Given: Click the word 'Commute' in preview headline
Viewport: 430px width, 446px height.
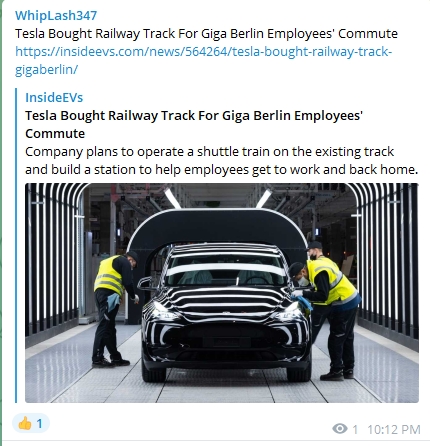Looking at the screenshot, I should (55, 134).
